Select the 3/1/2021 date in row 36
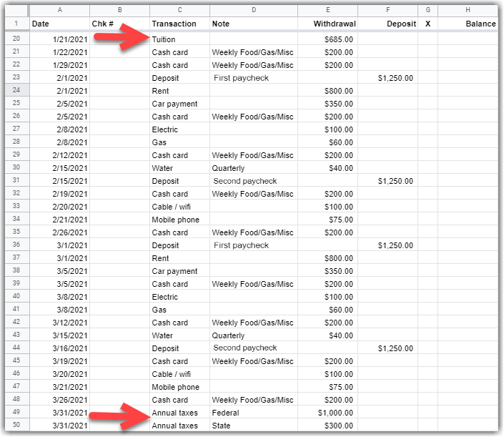Screen dimensions: 504x437 59,245
